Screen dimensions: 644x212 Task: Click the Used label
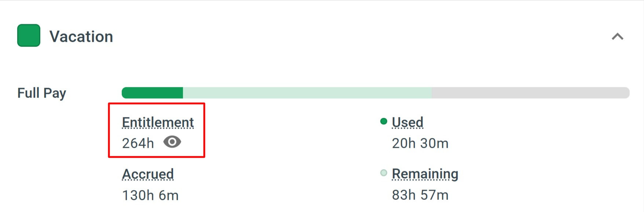click(407, 123)
